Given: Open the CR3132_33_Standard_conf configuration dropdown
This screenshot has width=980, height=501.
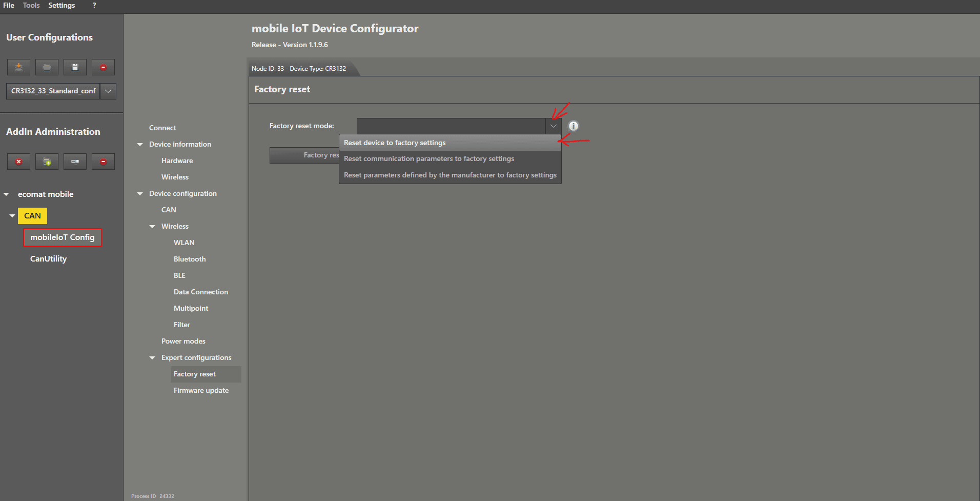Looking at the screenshot, I should tap(108, 91).
